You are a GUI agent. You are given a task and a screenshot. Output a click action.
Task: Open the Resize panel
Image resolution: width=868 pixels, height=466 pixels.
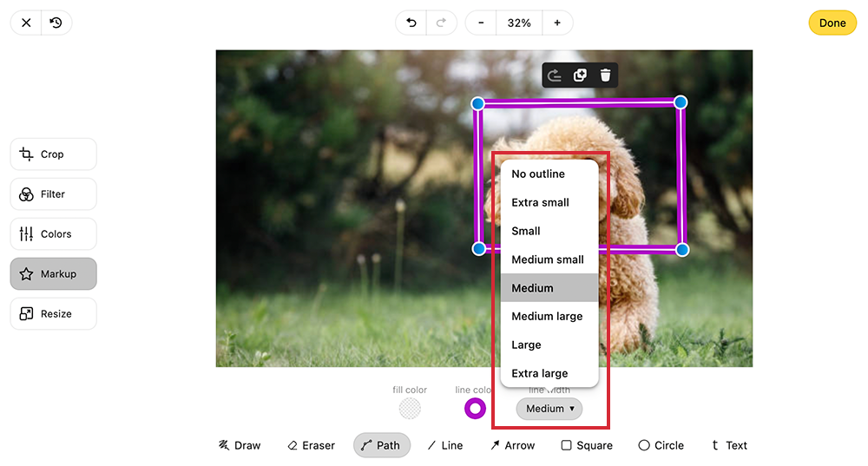53,314
